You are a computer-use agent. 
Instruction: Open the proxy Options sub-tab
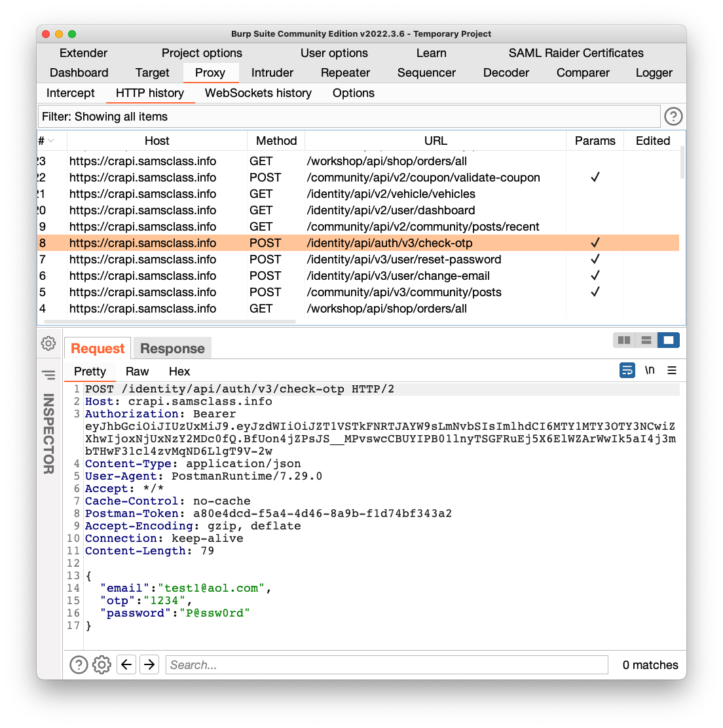353,93
